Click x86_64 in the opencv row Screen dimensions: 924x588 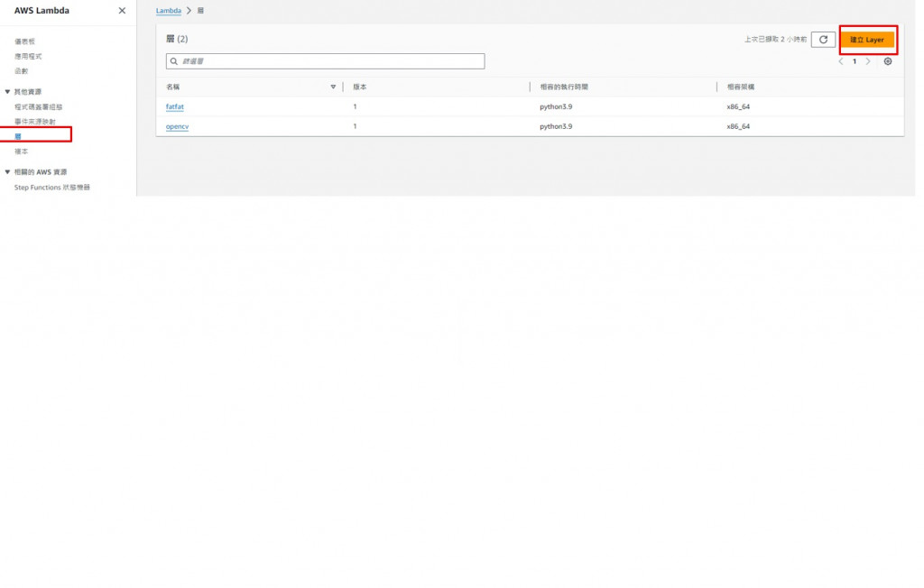pyautogui.click(x=738, y=126)
